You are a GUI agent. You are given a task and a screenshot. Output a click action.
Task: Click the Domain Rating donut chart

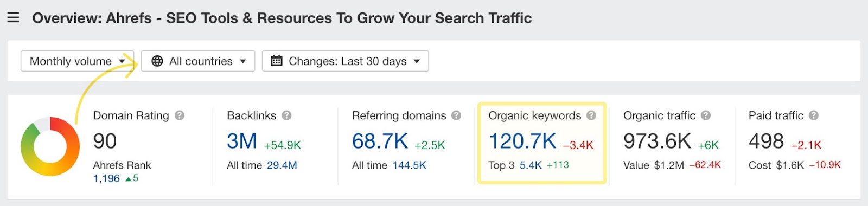[50, 146]
